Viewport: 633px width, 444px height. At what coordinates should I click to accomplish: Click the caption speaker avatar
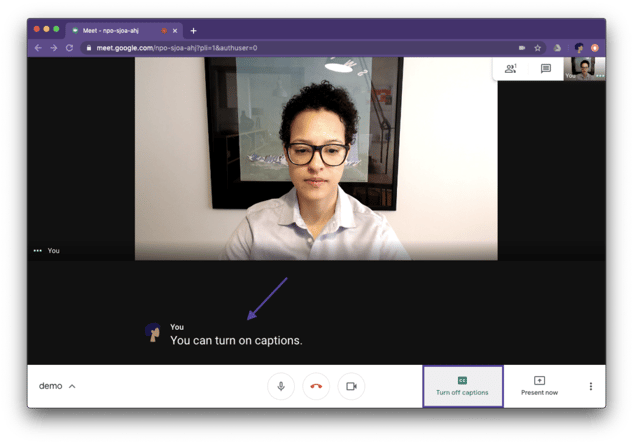click(153, 332)
